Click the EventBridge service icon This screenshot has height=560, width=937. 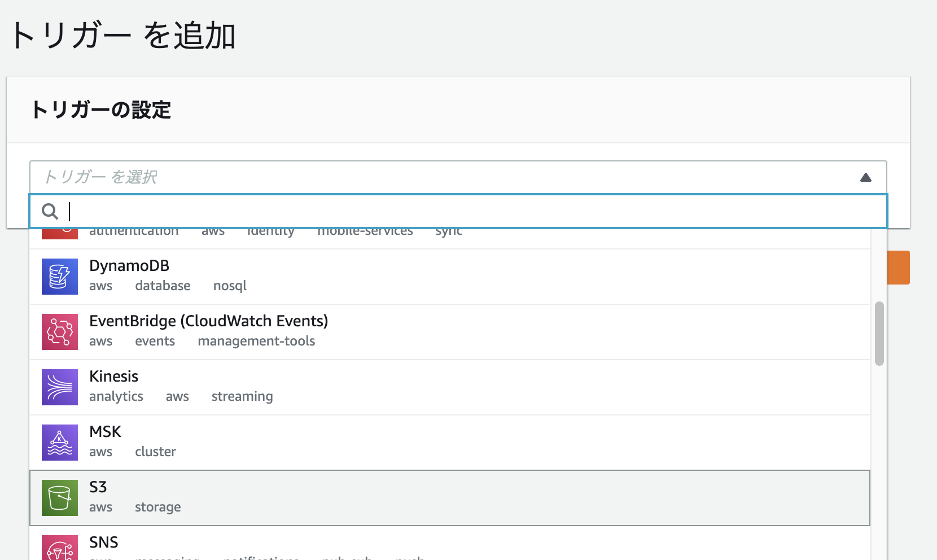pyautogui.click(x=59, y=332)
